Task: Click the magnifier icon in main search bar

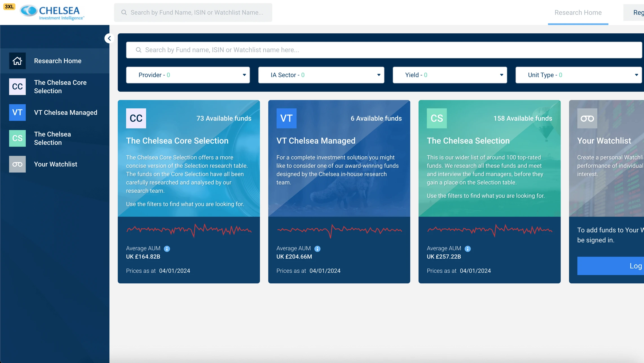Action: tap(138, 50)
